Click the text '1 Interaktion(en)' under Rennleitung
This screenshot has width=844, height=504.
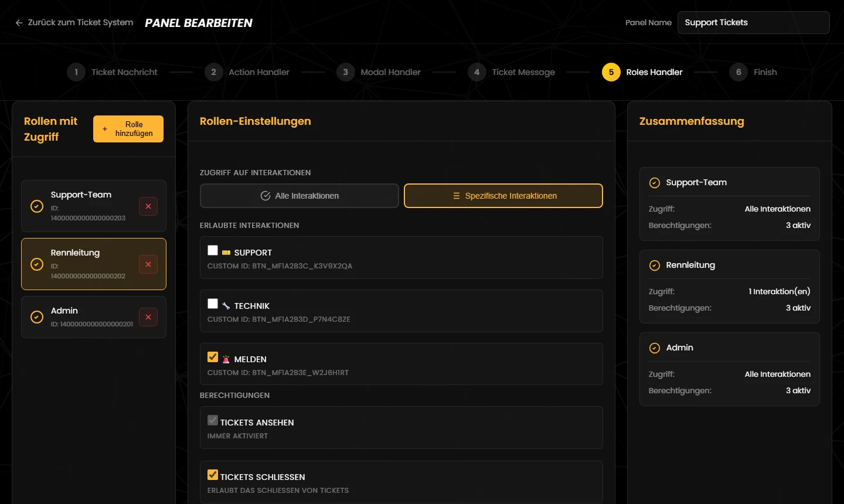(x=780, y=292)
